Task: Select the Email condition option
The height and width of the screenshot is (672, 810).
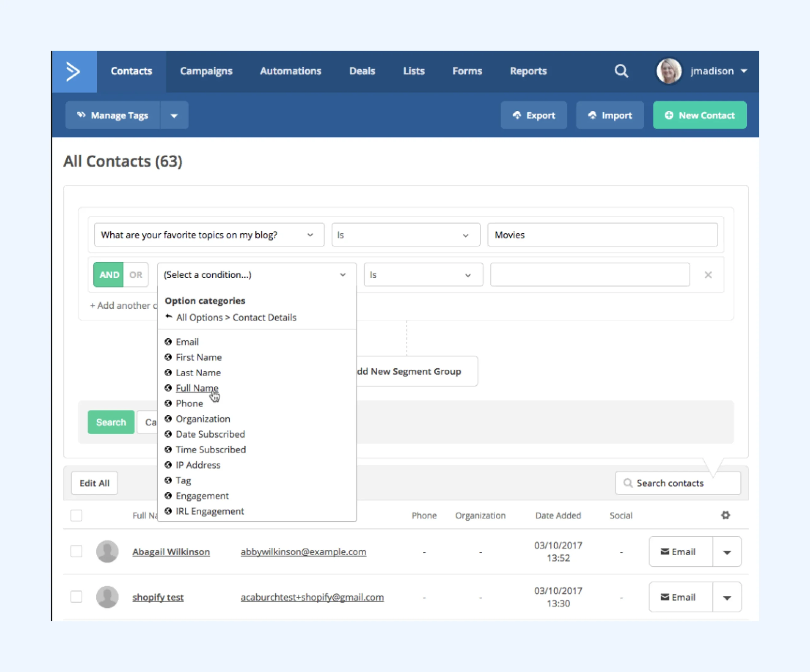Action: pyautogui.click(x=187, y=342)
